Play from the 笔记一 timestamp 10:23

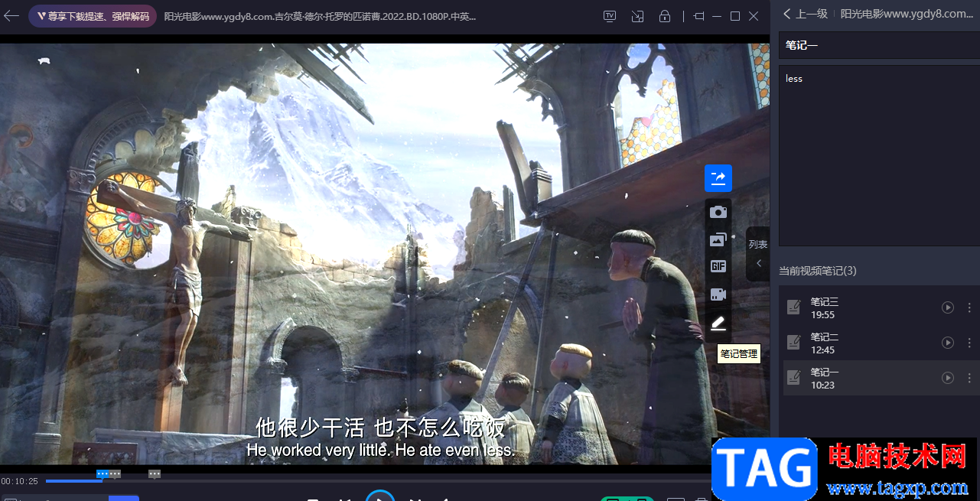948,378
